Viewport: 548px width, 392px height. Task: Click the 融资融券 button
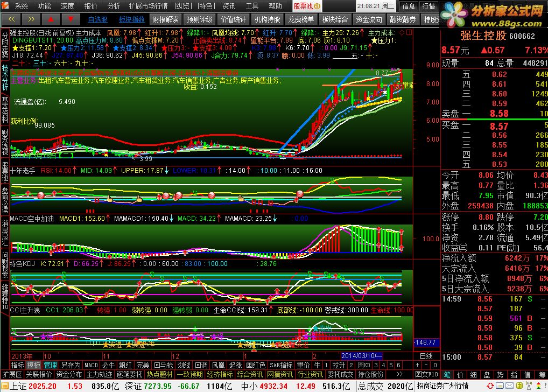pos(403,19)
